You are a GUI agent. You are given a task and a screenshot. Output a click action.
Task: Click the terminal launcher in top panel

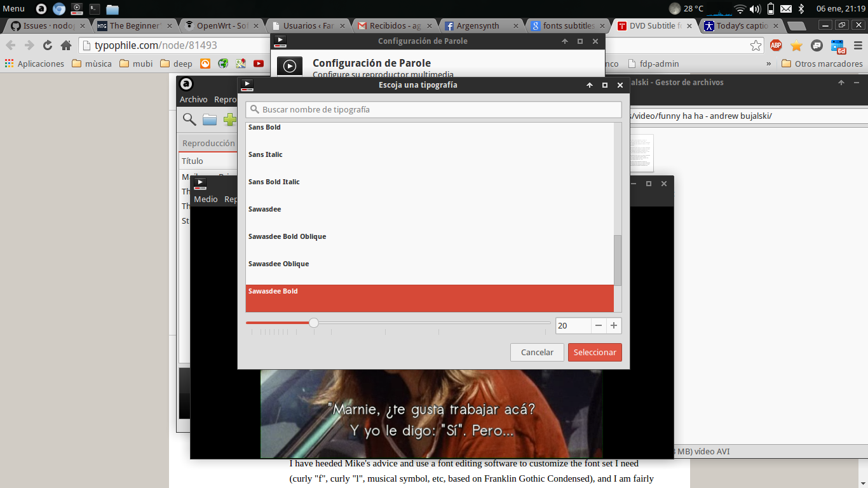(94, 9)
